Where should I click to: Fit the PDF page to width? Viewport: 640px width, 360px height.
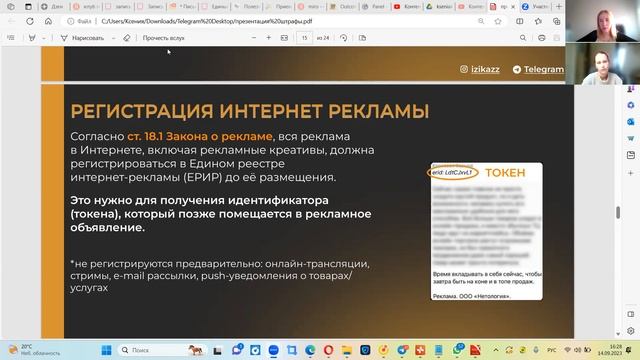click(x=284, y=38)
